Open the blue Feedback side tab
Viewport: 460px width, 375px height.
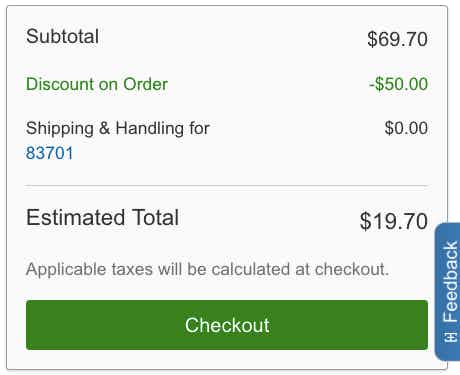point(448,292)
